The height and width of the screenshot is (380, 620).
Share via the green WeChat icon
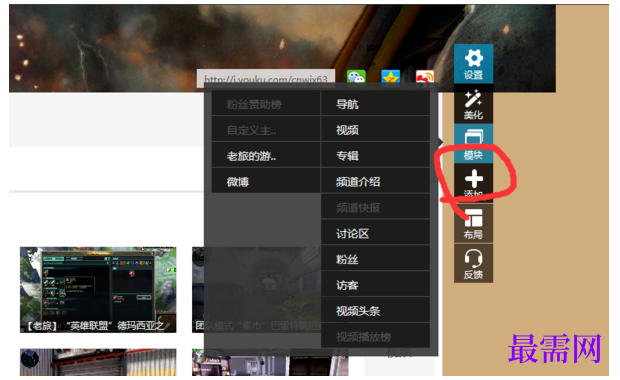coord(356,76)
